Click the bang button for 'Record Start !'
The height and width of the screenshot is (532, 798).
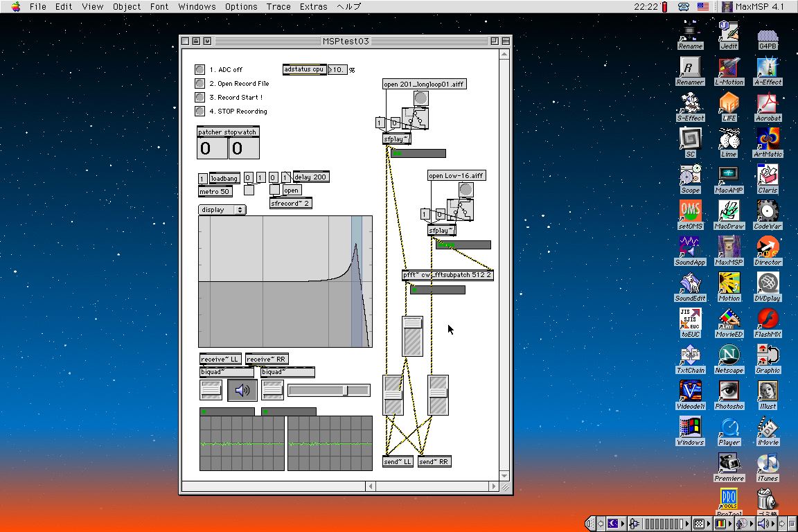click(199, 97)
